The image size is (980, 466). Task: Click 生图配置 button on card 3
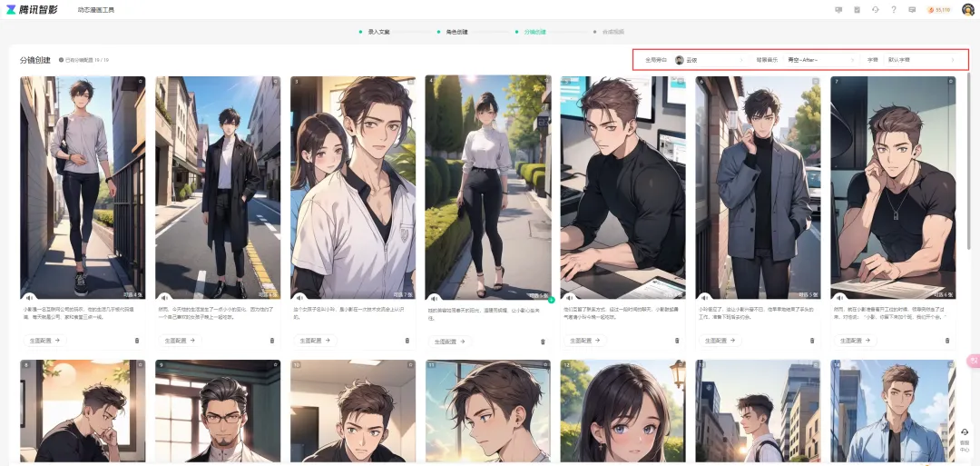[x=315, y=341]
